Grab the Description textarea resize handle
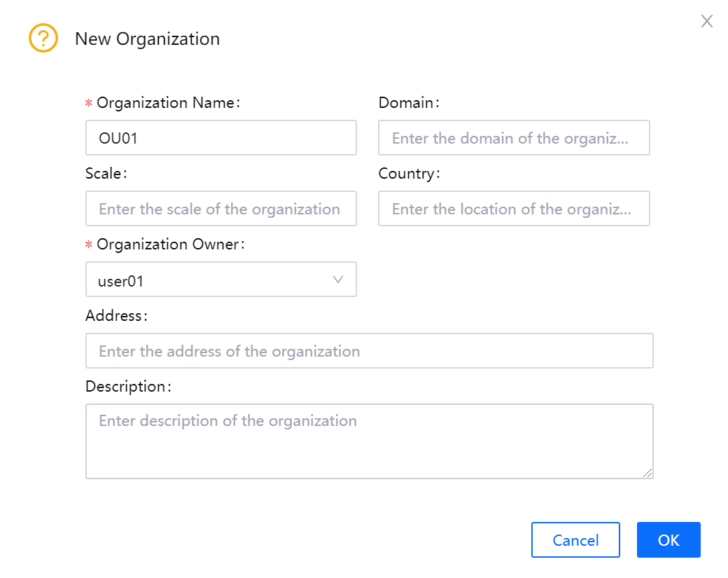This screenshot has height=578, width=728. coord(648,474)
